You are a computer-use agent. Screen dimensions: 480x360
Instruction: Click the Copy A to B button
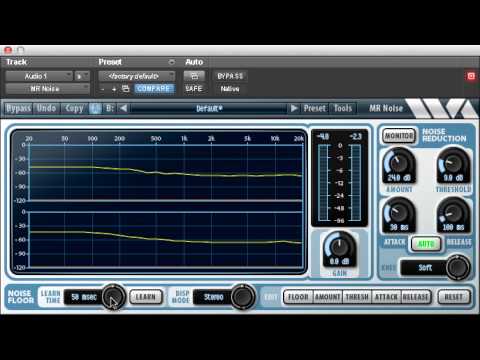74,108
